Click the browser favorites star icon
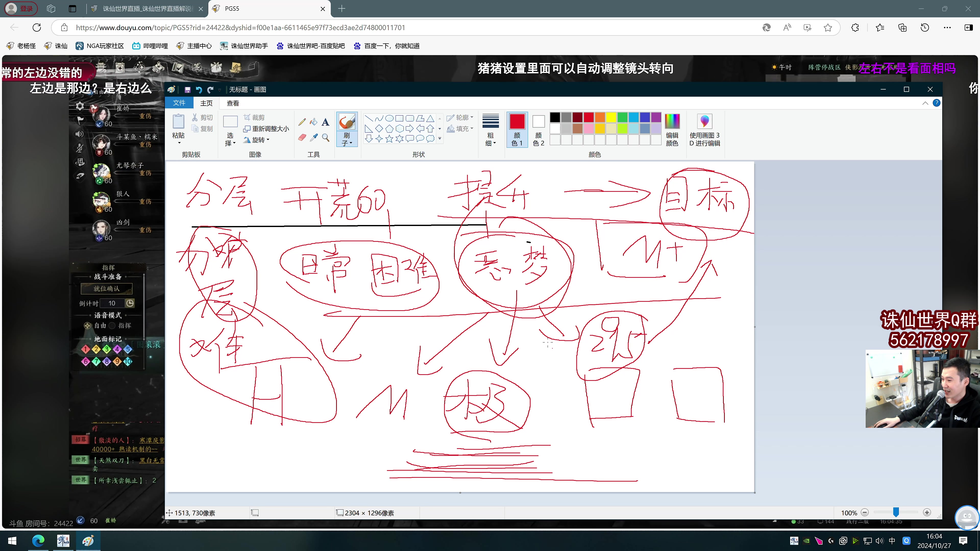 coord(828,27)
